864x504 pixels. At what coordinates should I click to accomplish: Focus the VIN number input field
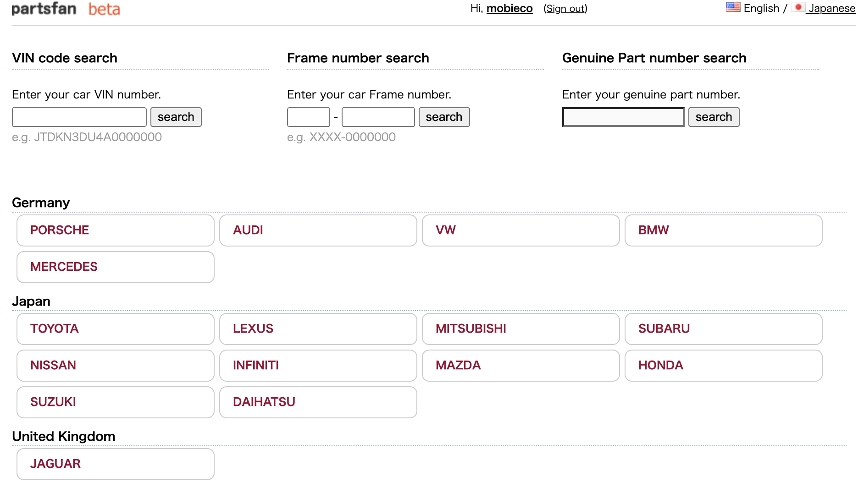79,117
